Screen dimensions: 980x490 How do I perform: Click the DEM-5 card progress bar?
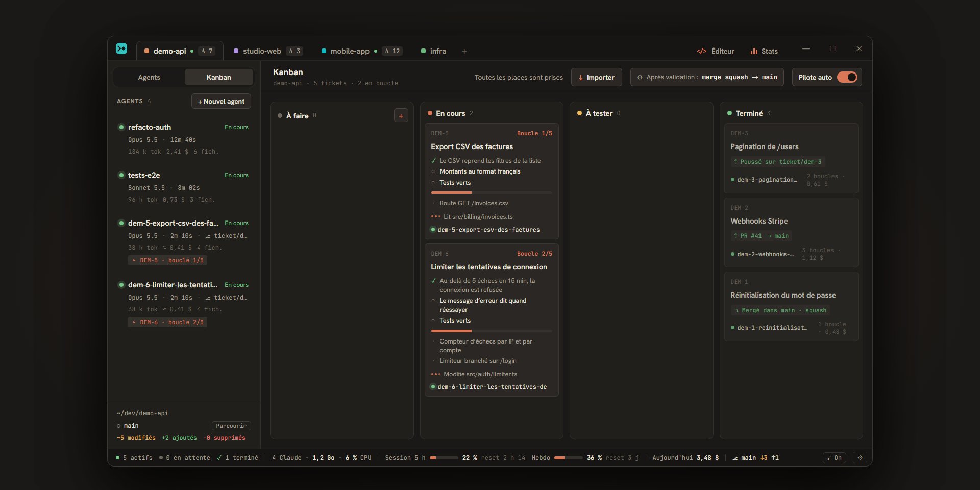[492, 192]
